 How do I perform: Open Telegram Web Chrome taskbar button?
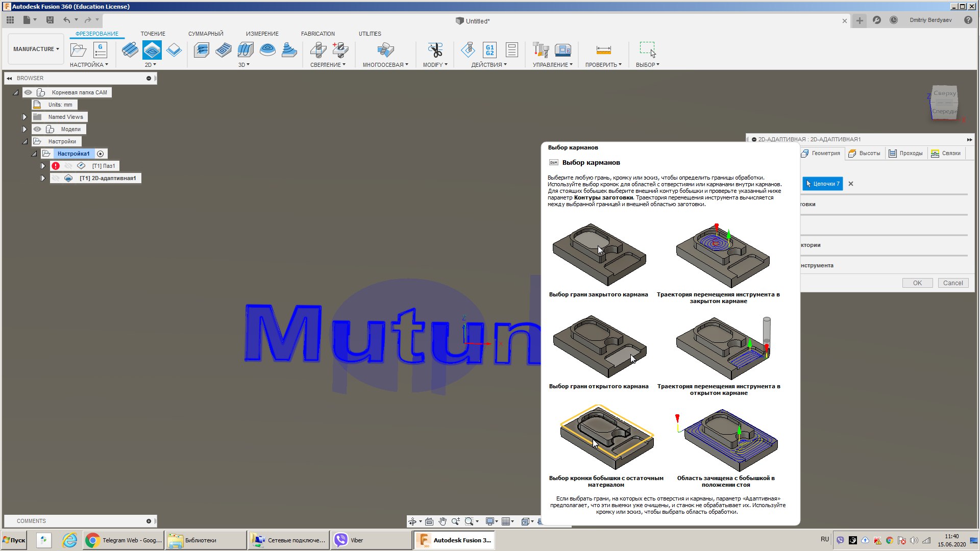pos(124,540)
